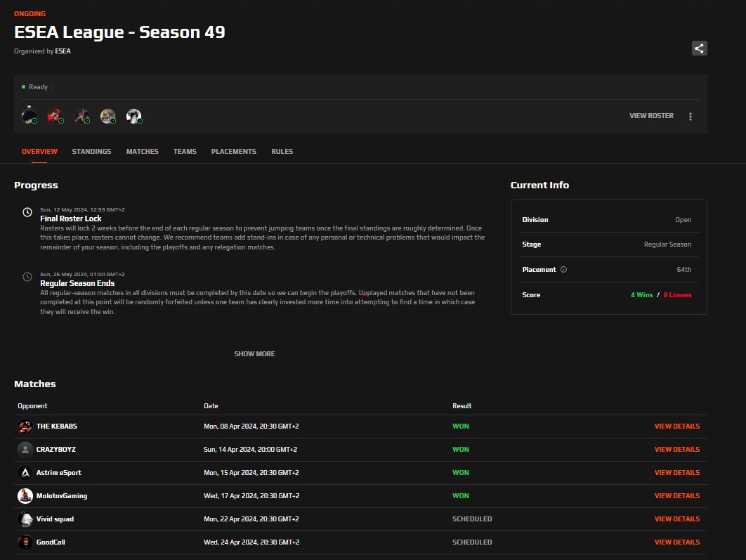
Task: Click GoodCall opponent name
Action: (x=51, y=542)
